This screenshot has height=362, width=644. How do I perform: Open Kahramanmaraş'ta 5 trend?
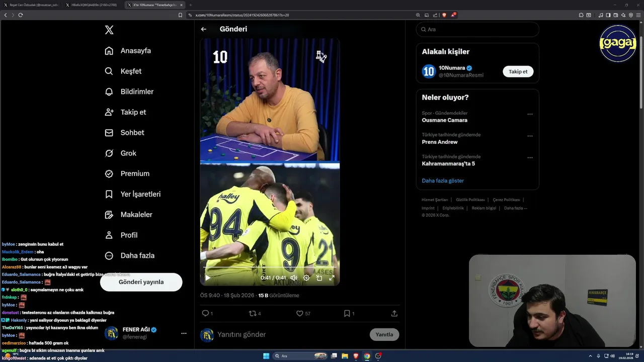tap(448, 163)
